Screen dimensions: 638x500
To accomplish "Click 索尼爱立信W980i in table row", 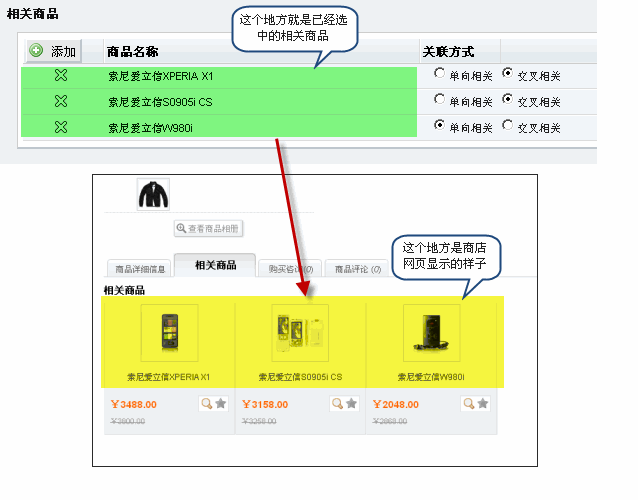I will pos(150,128).
